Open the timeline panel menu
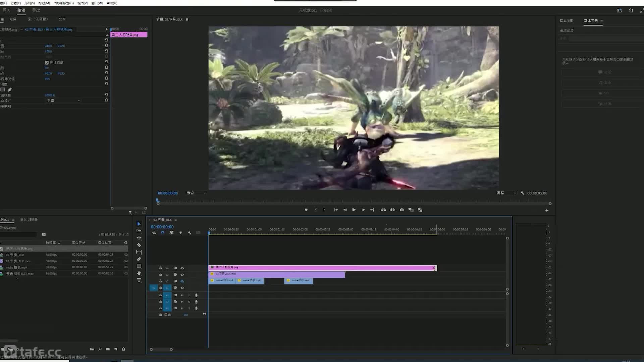This screenshot has height=362, width=644. click(x=176, y=220)
